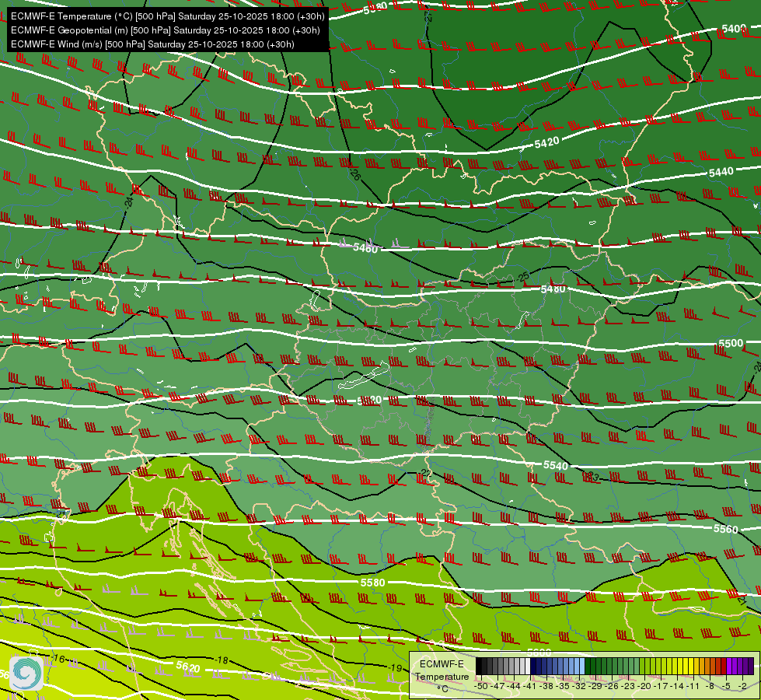Click the ECMWF-E Temperature °C legend title
The width and height of the screenshot is (761, 700).
442,676
